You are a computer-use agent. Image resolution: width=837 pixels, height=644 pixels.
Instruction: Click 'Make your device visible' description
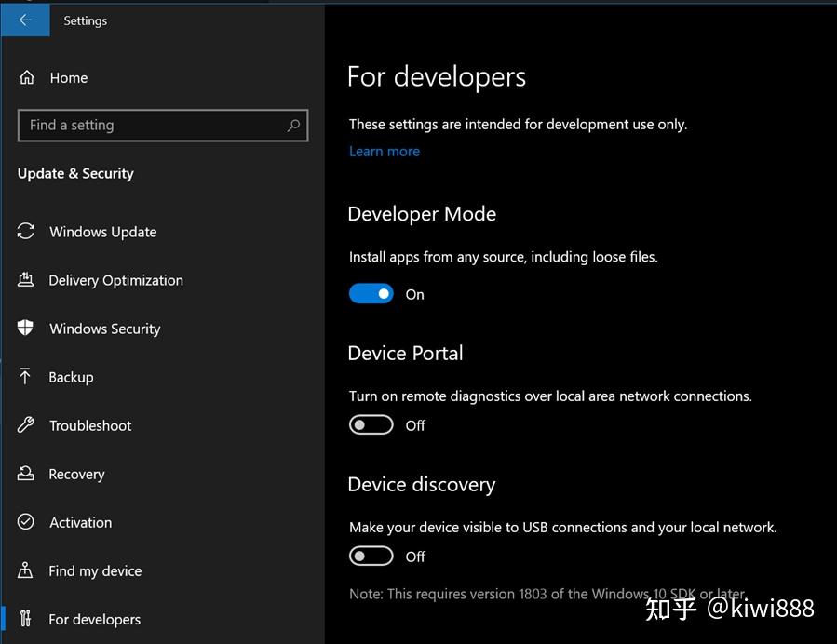tap(563, 527)
